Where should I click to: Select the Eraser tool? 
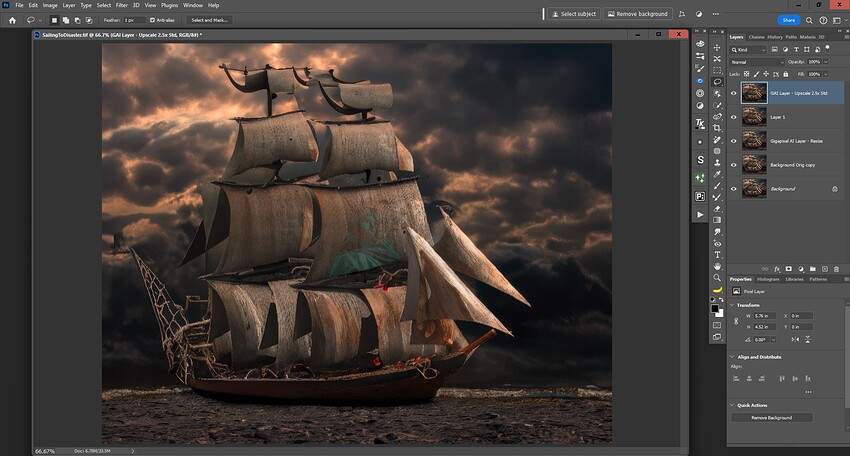[717, 209]
